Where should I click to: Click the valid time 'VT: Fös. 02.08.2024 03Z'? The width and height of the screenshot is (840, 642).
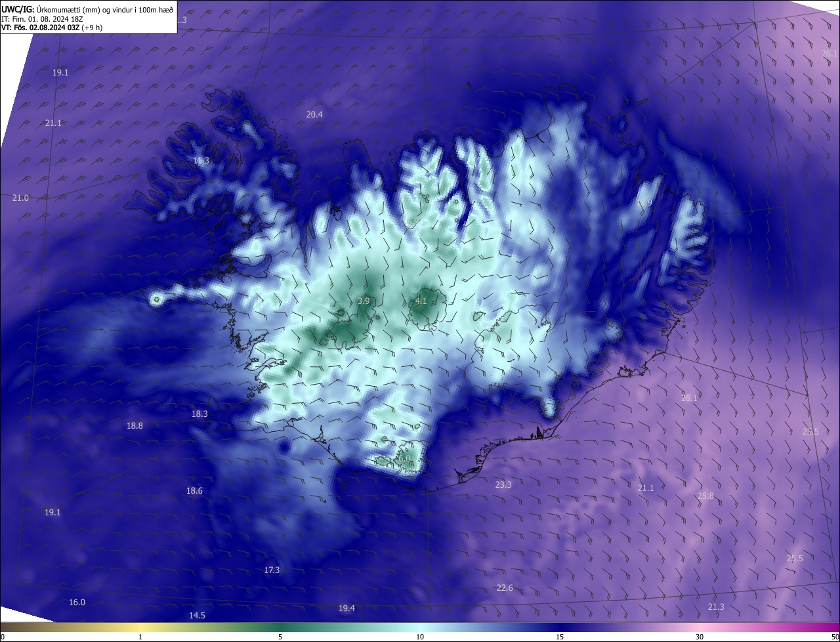click(x=40, y=28)
